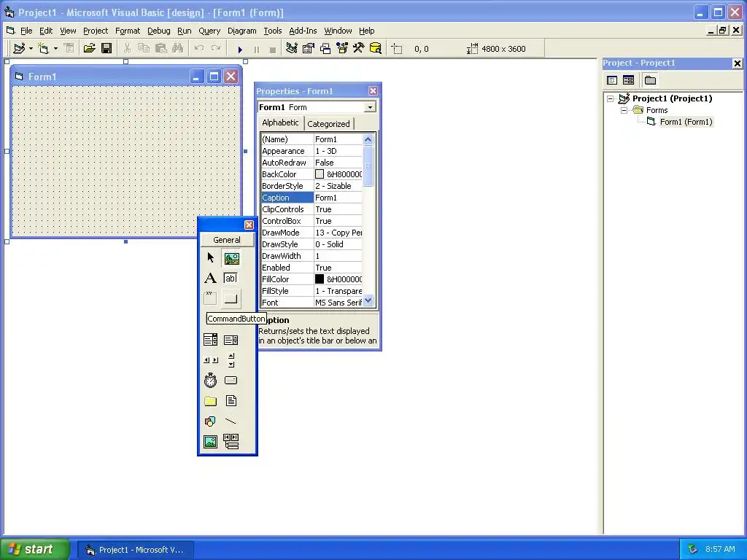This screenshot has width=747, height=560.
Task: Open the Format menu
Action: 128,31
